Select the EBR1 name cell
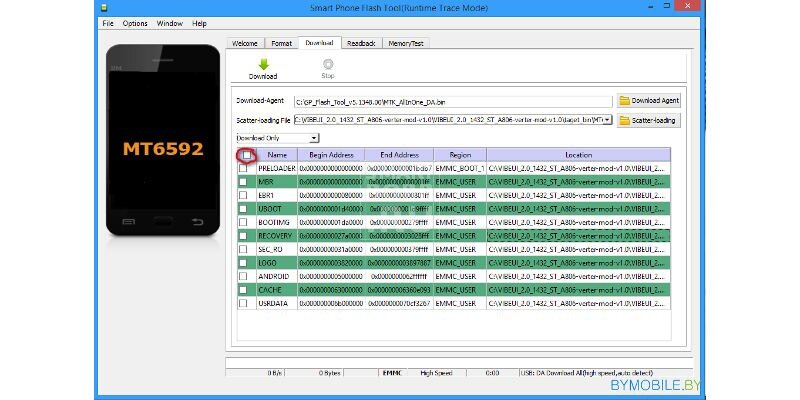800x400 pixels. click(x=277, y=195)
